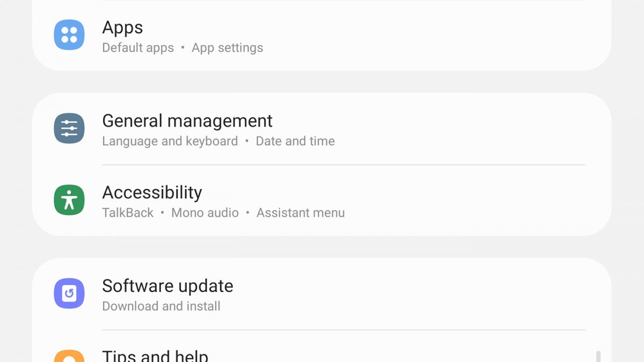Tap the orange Tips and help icon
This screenshot has width=644, height=362.
(69, 357)
